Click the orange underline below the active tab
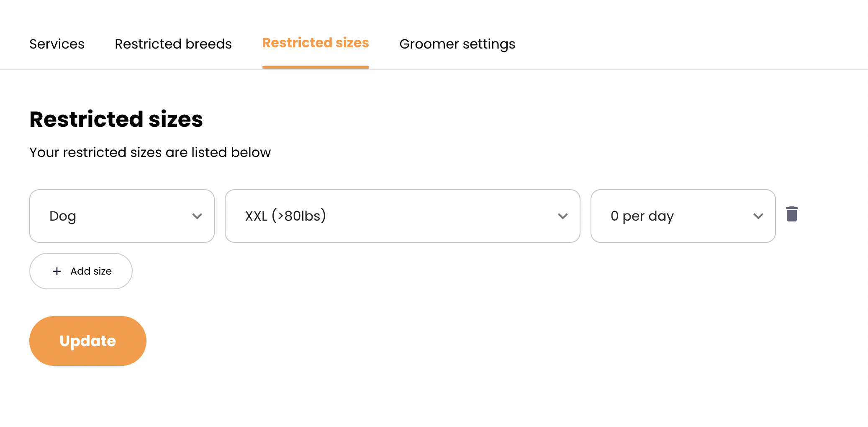This screenshot has height=427, width=868. click(316, 67)
